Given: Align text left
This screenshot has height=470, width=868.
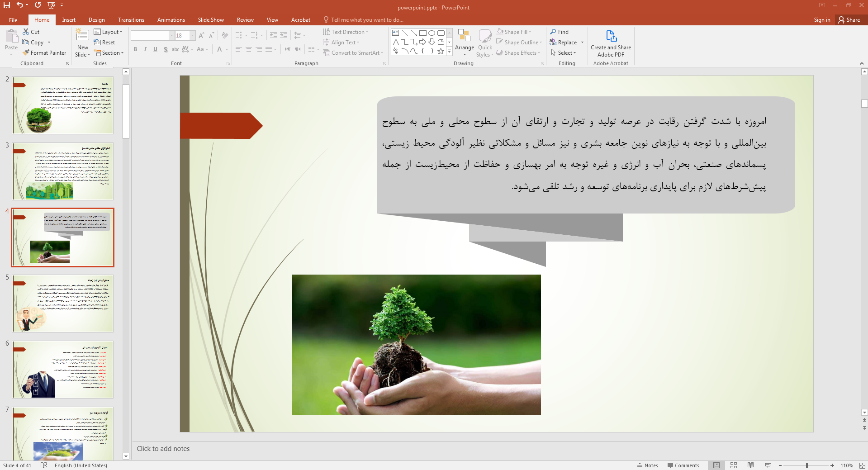Looking at the screenshot, I should (239, 49).
